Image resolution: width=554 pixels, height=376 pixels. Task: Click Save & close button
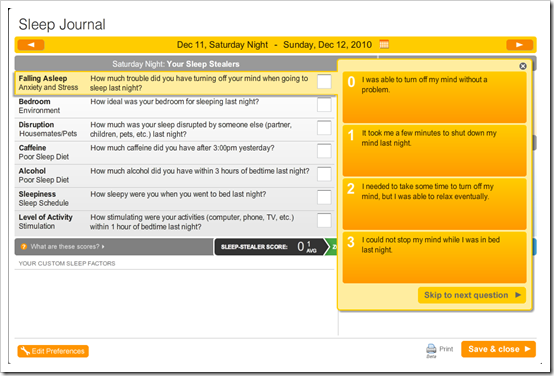point(498,349)
